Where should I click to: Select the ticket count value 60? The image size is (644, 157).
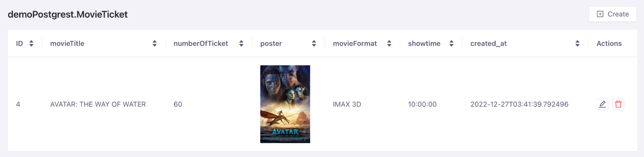178,104
